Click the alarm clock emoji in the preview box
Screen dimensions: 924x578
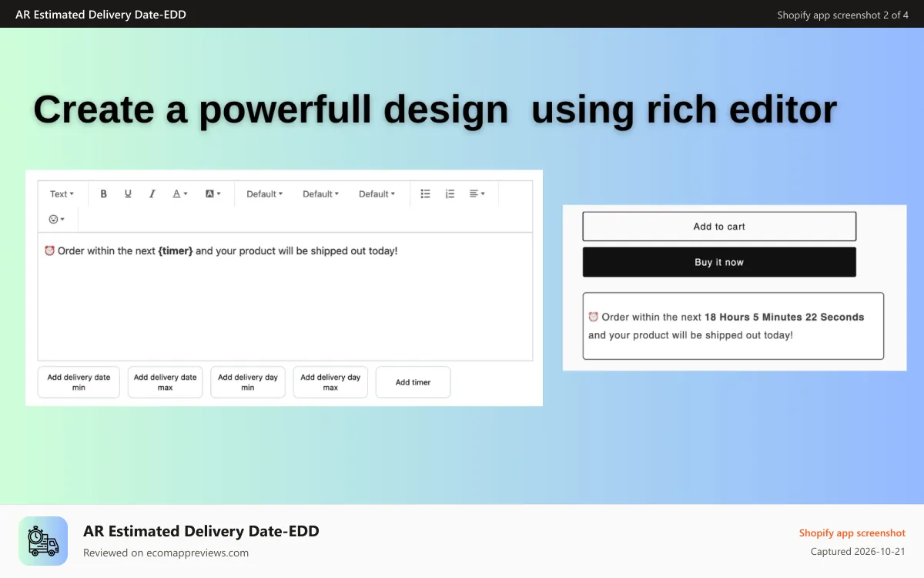coord(594,317)
